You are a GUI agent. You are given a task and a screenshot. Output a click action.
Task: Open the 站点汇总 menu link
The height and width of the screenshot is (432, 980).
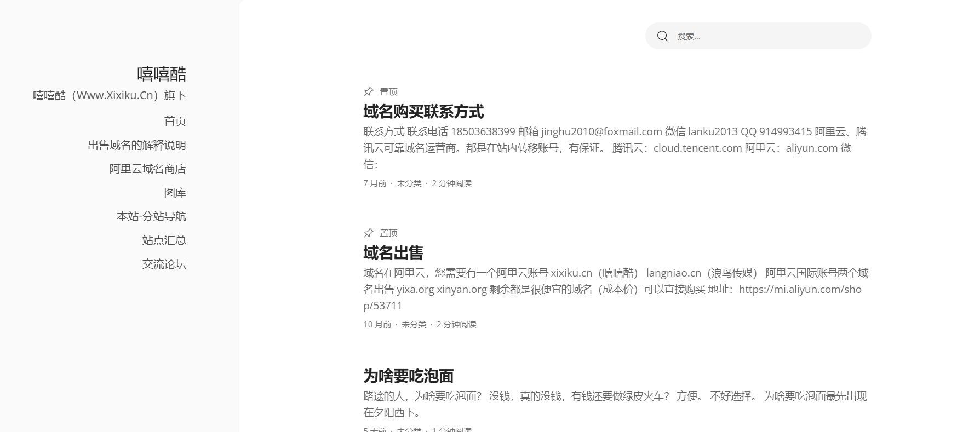[164, 240]
